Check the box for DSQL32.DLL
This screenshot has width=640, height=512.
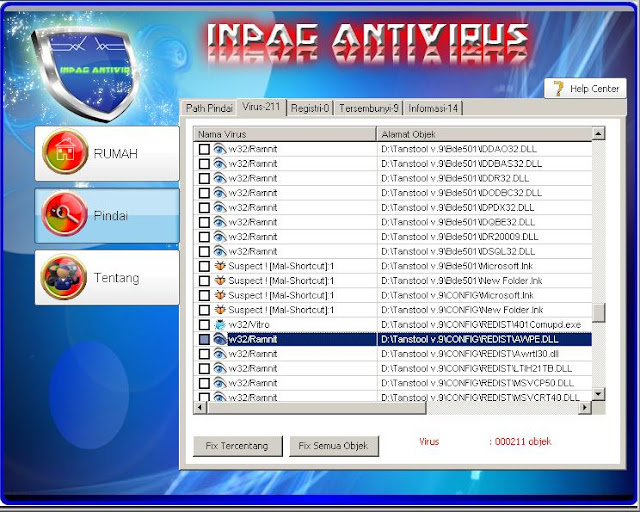pyautogui.click(x=204, y=252)
